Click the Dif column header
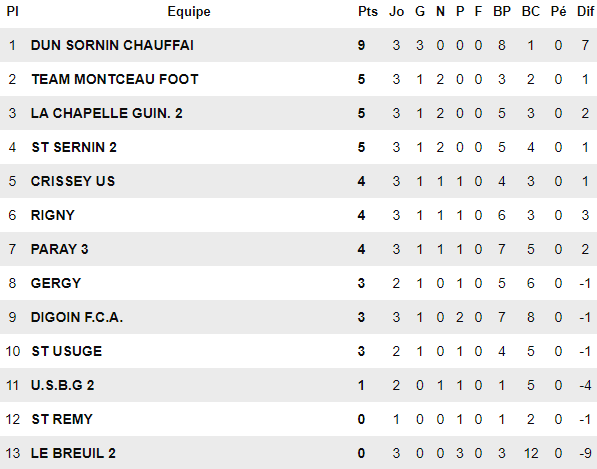 [586, 12]
